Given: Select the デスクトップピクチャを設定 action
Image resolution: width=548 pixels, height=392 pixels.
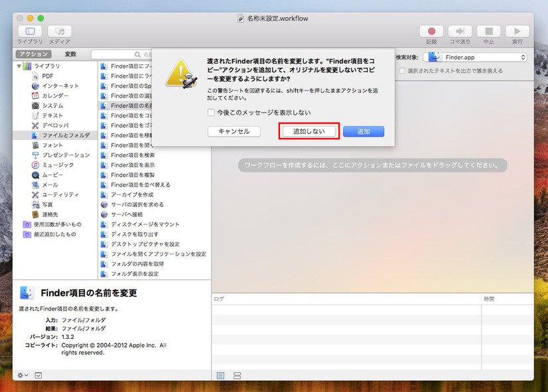Looking at the screenshot, I should [145, 244].
